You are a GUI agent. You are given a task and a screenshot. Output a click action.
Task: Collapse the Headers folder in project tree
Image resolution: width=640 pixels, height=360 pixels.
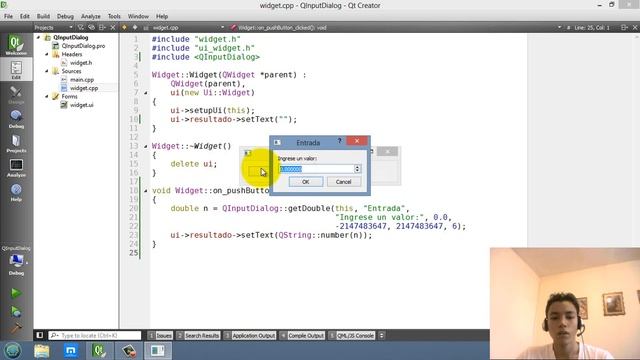pyautogui.click(x=47, y=54)
